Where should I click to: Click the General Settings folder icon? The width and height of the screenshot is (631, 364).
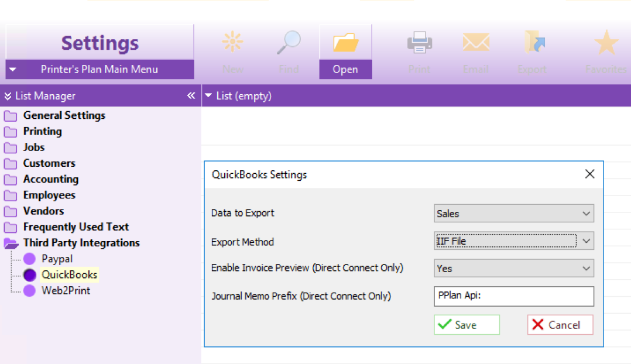point(11,116)
